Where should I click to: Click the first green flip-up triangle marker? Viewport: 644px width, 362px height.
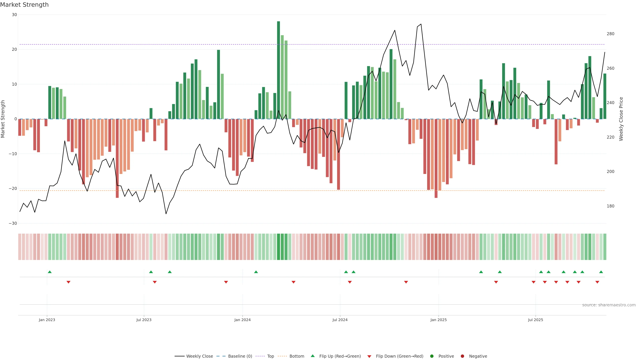[x=49, y=272]
